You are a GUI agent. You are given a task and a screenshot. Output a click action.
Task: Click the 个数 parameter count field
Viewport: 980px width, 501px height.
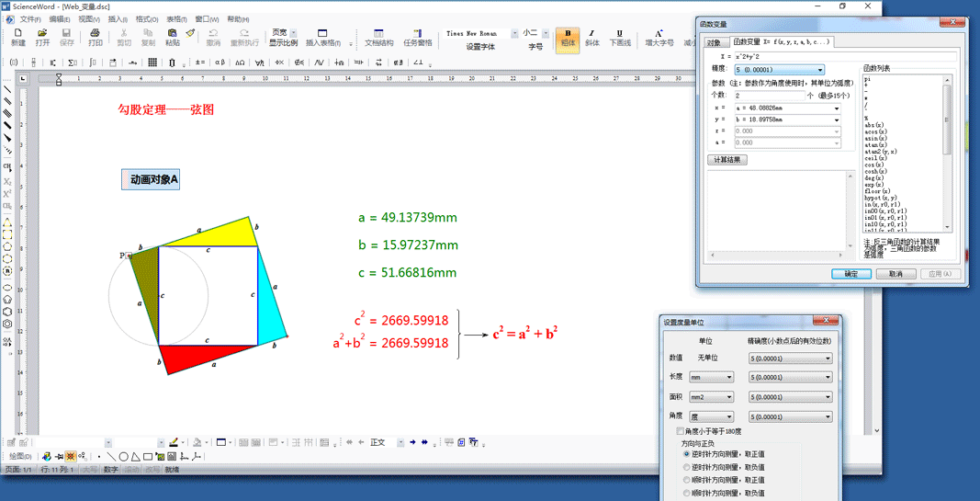pos(769,96)
